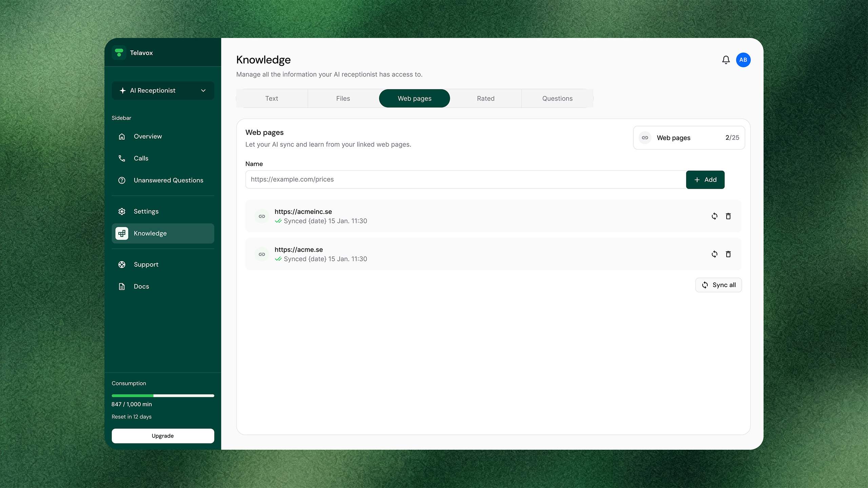This screenshot has width=868, height=488.
Task: Resync the acme.se web page
Action: point(714,254)
